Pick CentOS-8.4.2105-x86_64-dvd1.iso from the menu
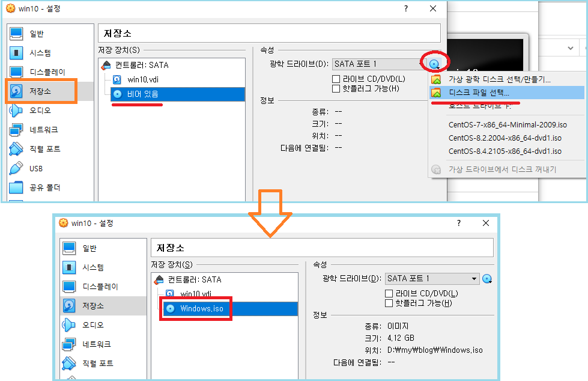The height and width of the screenshot is (381, 588). click(x=507, y=151)
